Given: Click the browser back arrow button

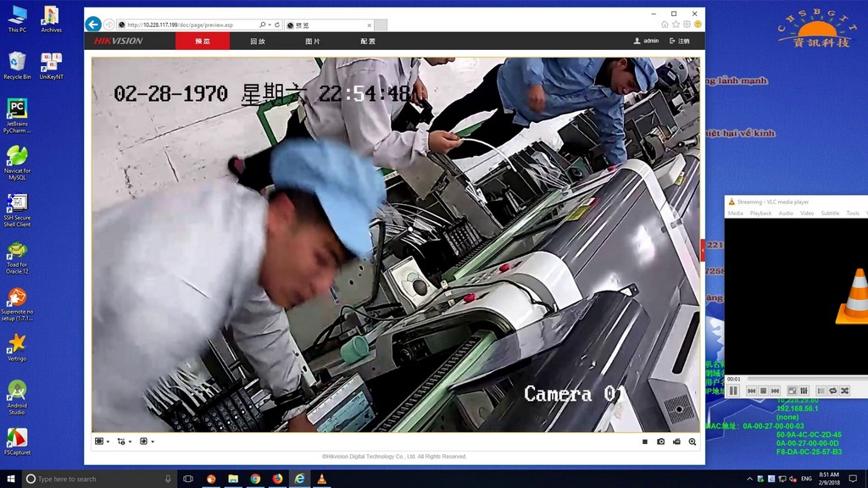Looking at the screenshot, I should click(x=93, y=25).
